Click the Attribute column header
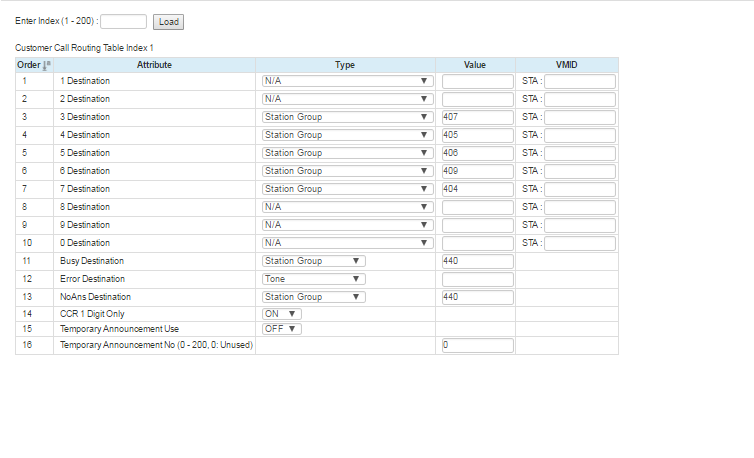This screenshot has width=754, height=458. point(154,65)
